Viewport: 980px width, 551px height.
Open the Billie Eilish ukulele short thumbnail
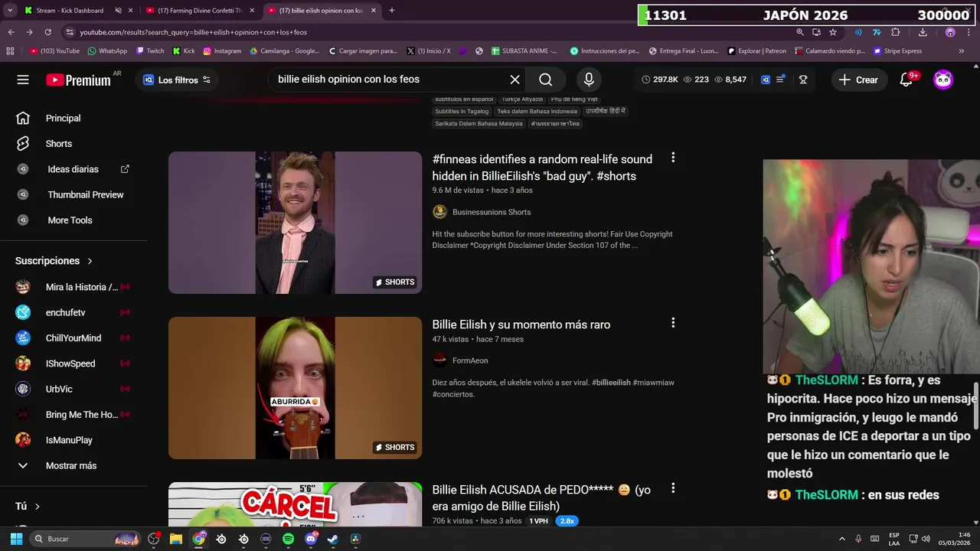pyautogui.click(x=295, y=388)
